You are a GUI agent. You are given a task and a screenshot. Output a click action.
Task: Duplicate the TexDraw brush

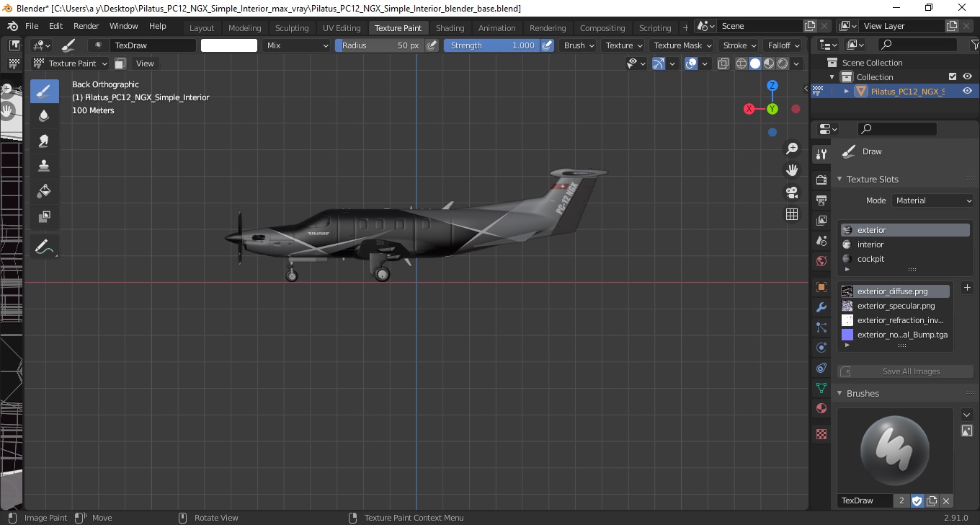pyautogui.click(x=932, y=500)
